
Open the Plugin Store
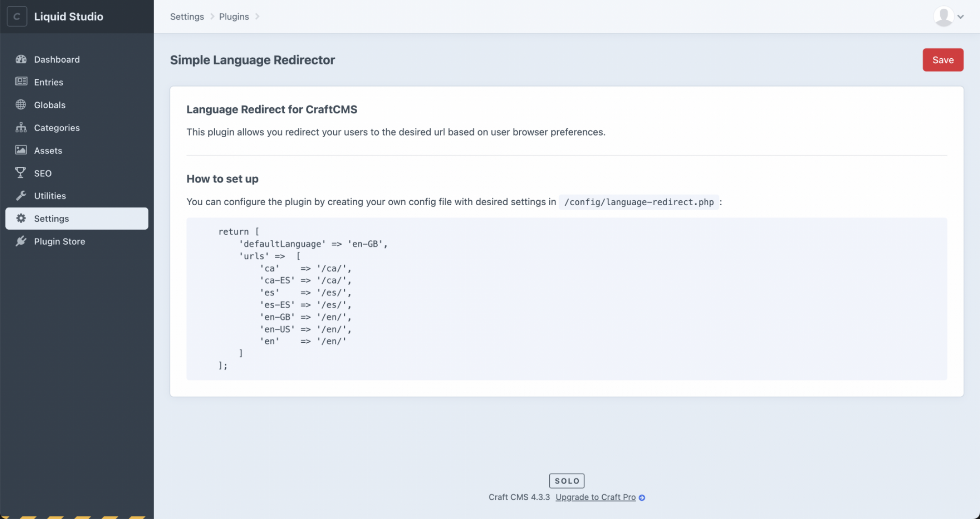pos(59,241)
